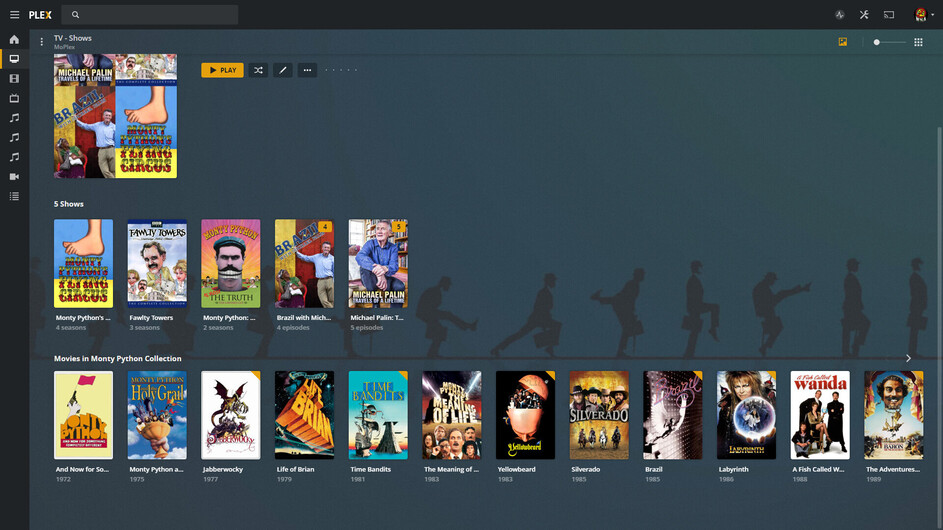Image resolution: width=943 pixels, height=530 pixels.
Task: Open The Adventures of Baron Munchausen poster
Action: [x=894, y=415]
